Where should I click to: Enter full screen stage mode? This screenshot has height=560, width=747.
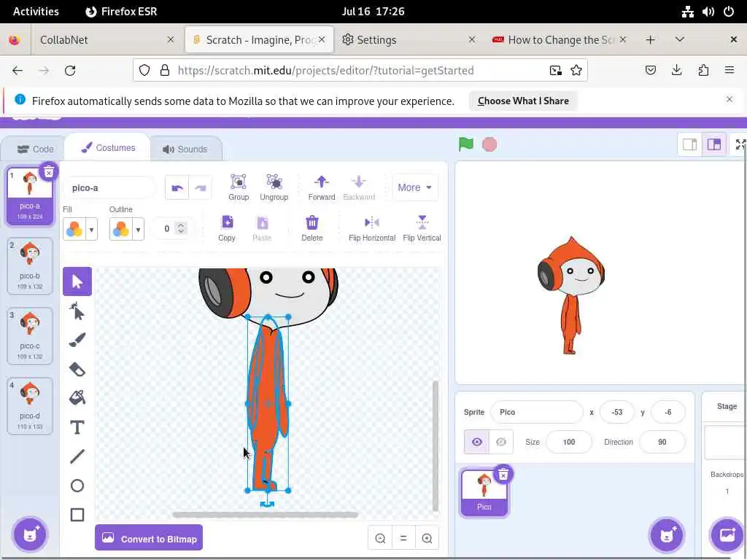(740, 144)
